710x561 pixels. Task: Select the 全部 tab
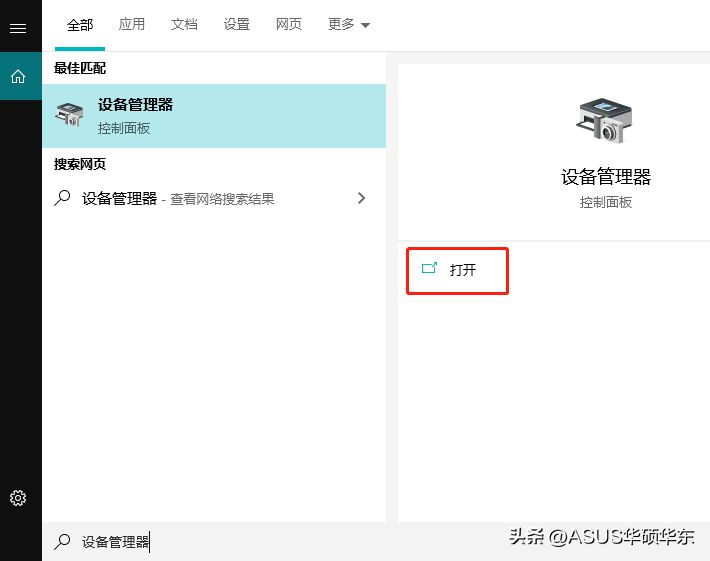[x=80, y=25]
